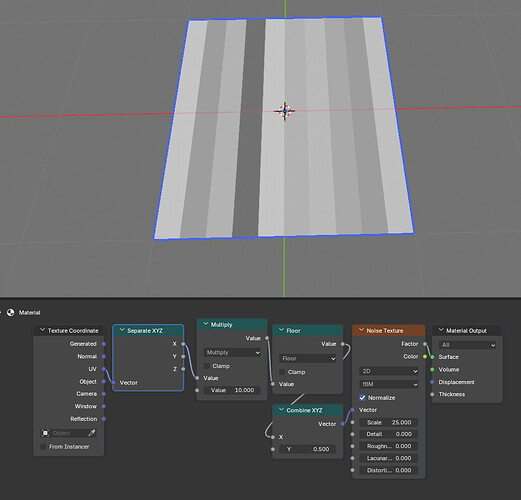521x500 pixels.
Task: Click the Material label in node editor
Action: tap(29, 312)
